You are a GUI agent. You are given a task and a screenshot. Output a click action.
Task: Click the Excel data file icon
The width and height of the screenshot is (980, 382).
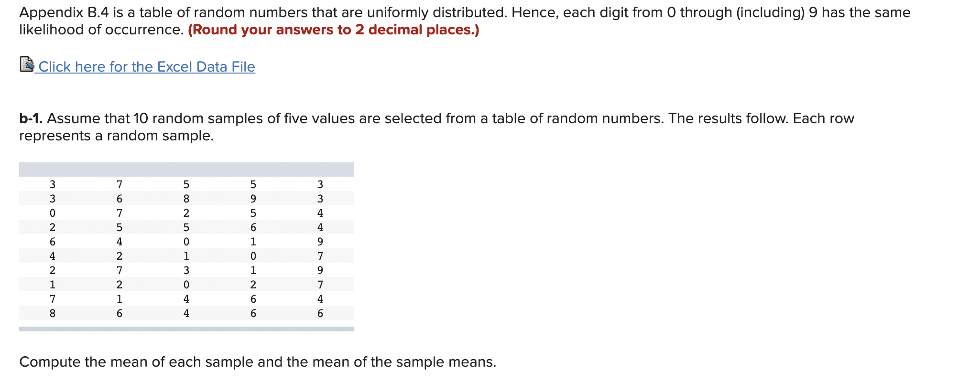(x=26, y=65)
